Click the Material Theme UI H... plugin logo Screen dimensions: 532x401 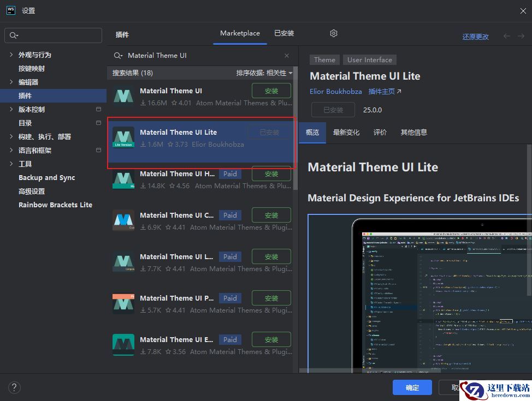tap(123, 179)
